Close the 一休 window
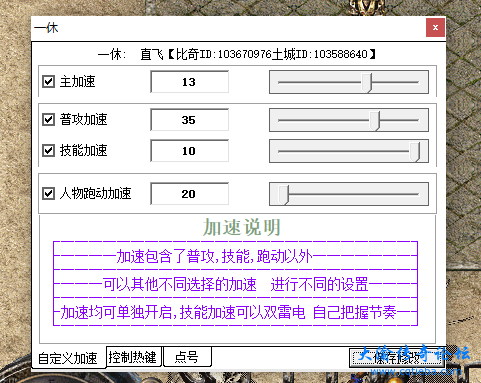The height and width of the screenshot is (383, 481). [x=435, y=28]
